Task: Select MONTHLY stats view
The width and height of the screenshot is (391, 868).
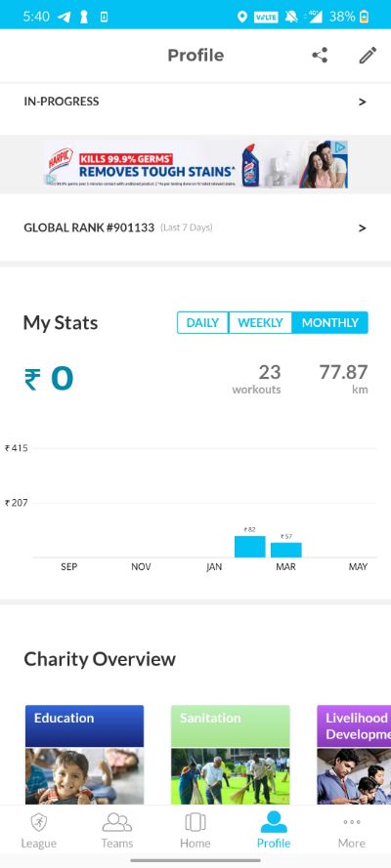Action: [330, 323]
